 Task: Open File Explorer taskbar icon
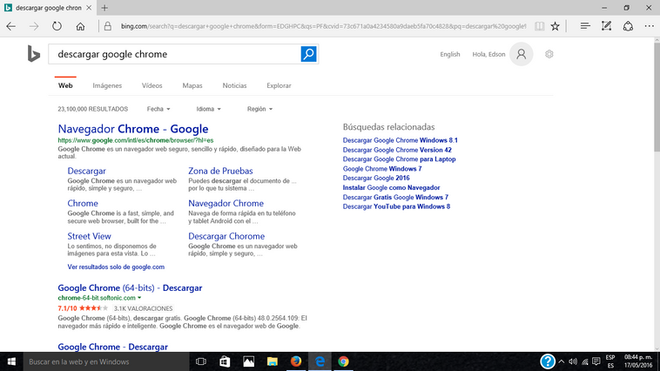[272, 362]
